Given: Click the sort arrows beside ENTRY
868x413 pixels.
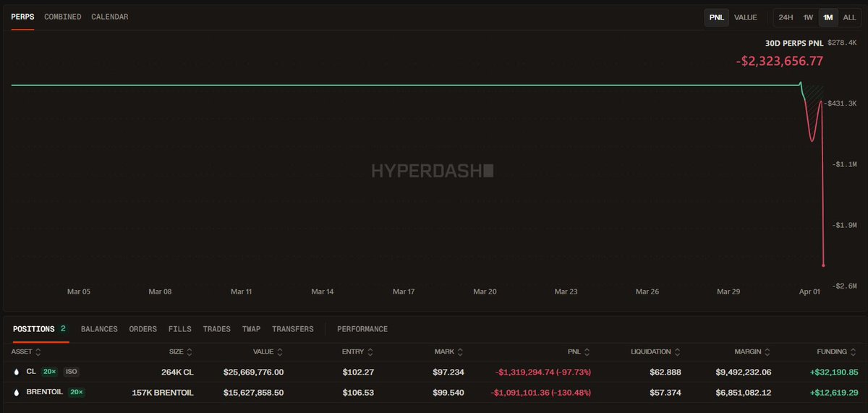Looking at the screenshot, I should coord(370,352).
